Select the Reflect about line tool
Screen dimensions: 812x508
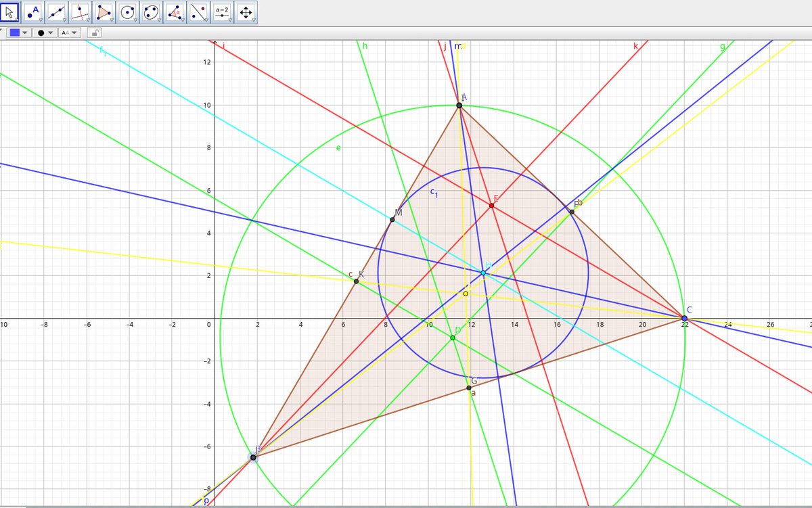coord(198,11)
